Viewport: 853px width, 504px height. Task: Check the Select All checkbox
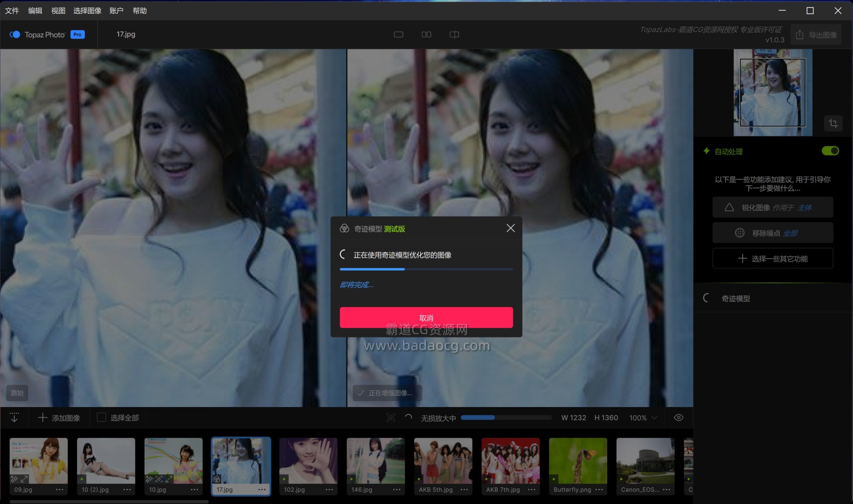pyautogui.click(x=101, y=417)
